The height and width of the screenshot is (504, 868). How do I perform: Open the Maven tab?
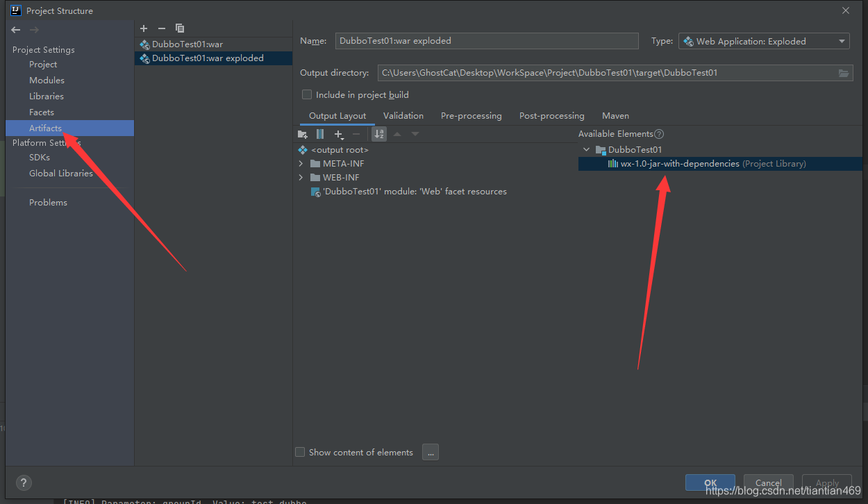tap(615, 116)
